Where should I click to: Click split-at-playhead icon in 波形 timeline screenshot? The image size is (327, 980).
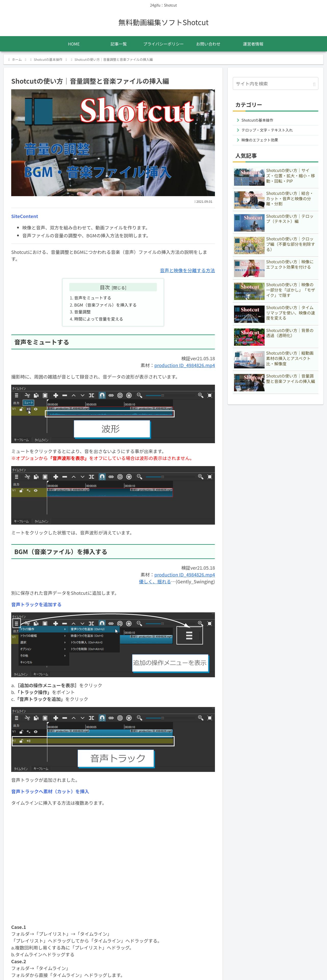point(91,395)
